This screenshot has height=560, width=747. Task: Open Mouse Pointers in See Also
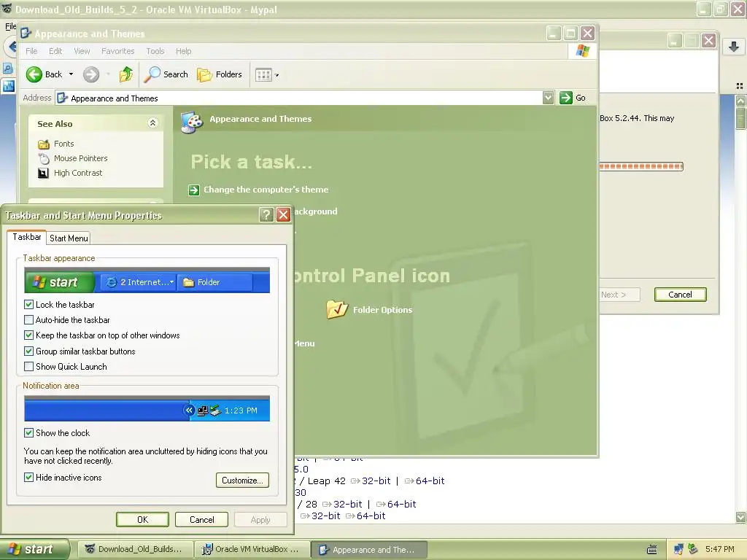[x=80, y=158]
